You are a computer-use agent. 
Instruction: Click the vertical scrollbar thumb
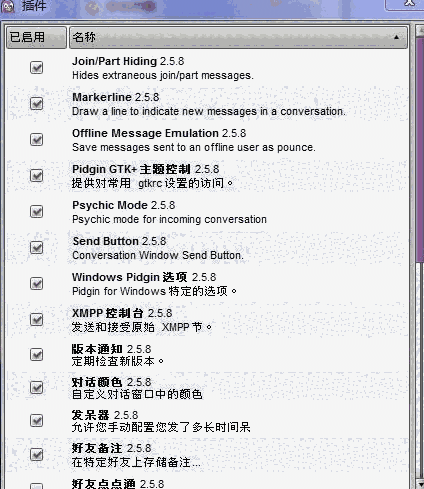(x=420, y=150)
